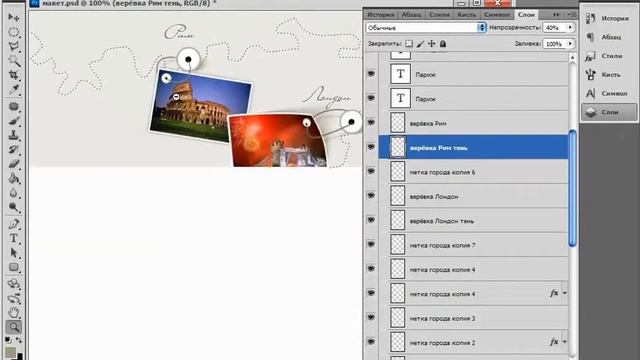Screen dimensions: 640x360
Task: Click Слои button in the side dock
Action: tap(609, 112)
